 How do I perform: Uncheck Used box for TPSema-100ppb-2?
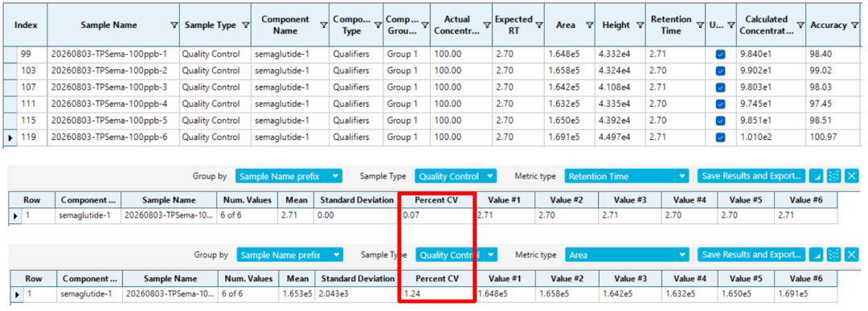720,71
